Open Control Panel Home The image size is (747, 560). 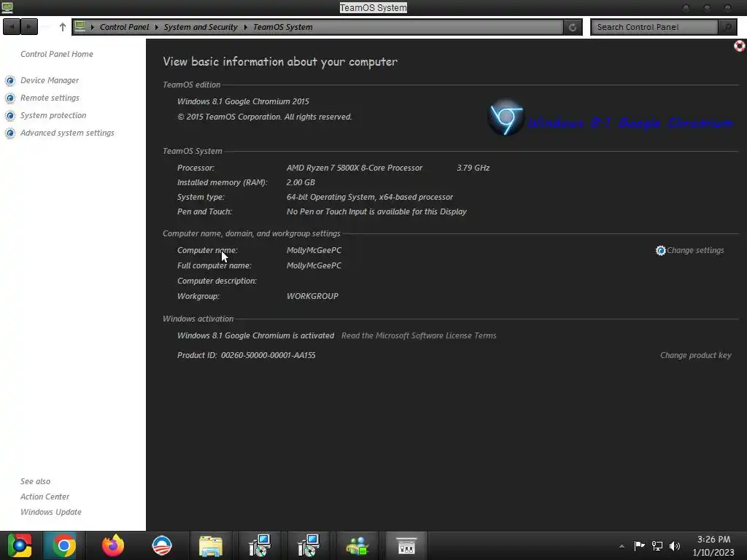(57, 54)
